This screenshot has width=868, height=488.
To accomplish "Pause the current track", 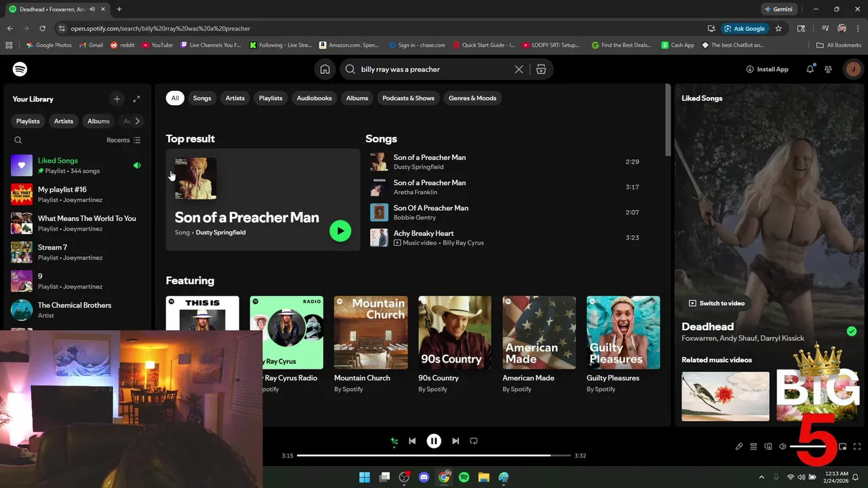I will click(x=434, y=441).
